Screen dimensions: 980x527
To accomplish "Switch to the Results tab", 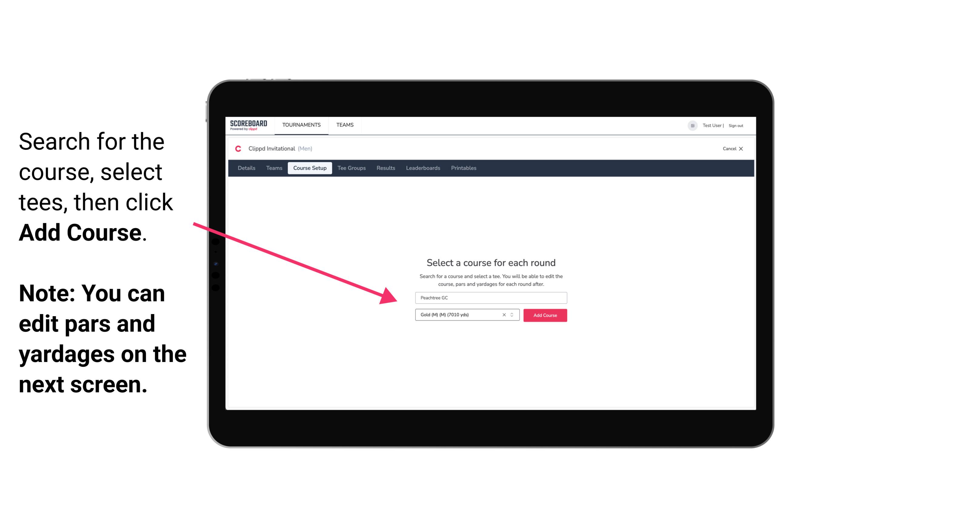I will coord(385,168).
